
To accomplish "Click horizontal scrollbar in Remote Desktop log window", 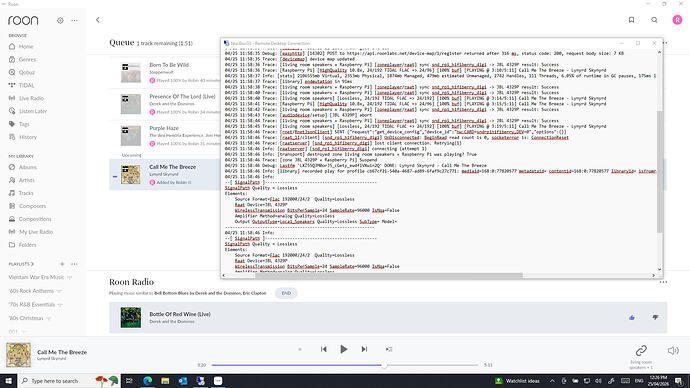I will click(389, 275).
